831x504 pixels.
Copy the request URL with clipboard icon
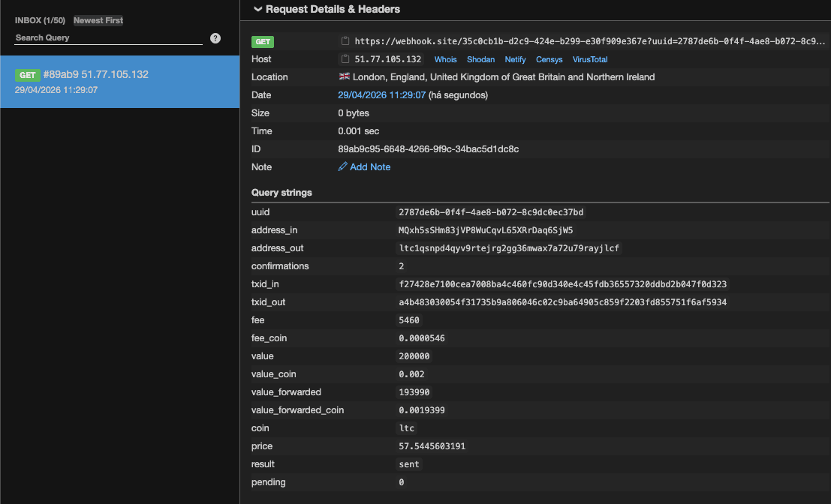pyautogui.click(x=345, y=40)
